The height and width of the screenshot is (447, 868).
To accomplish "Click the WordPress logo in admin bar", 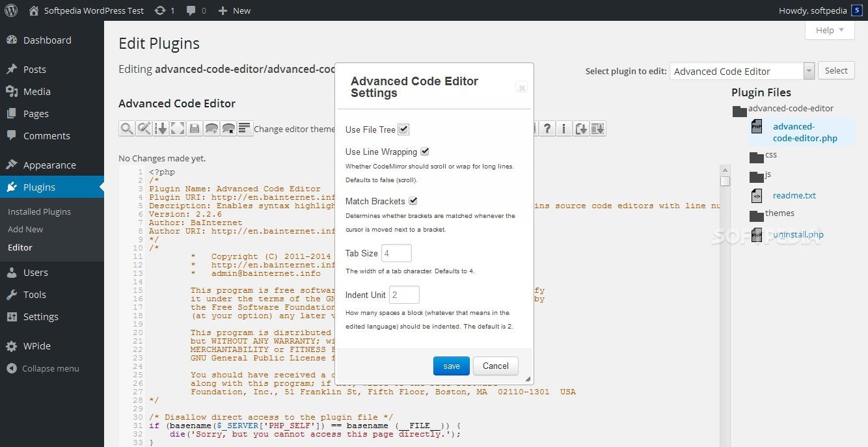I will click(x=11, y=10).
